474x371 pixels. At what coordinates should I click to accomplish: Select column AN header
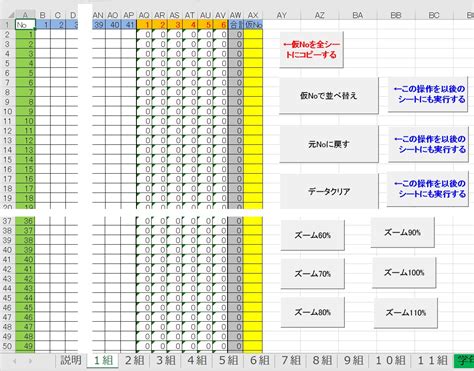coord(98,15)
